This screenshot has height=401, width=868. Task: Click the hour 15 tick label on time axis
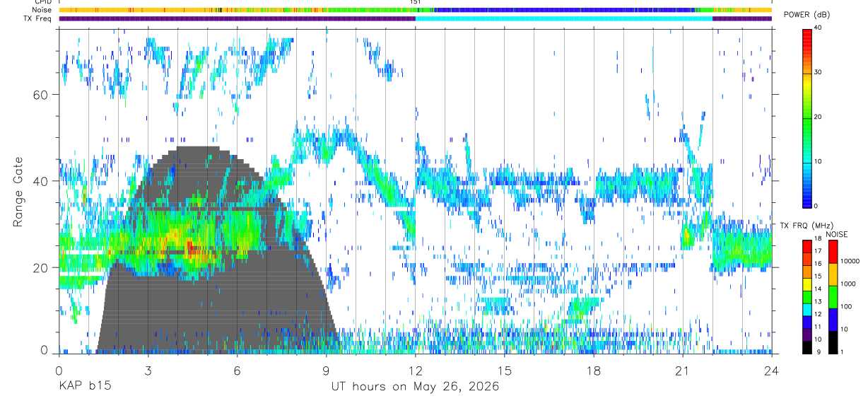pyautogui.click(x=504, y=370)
